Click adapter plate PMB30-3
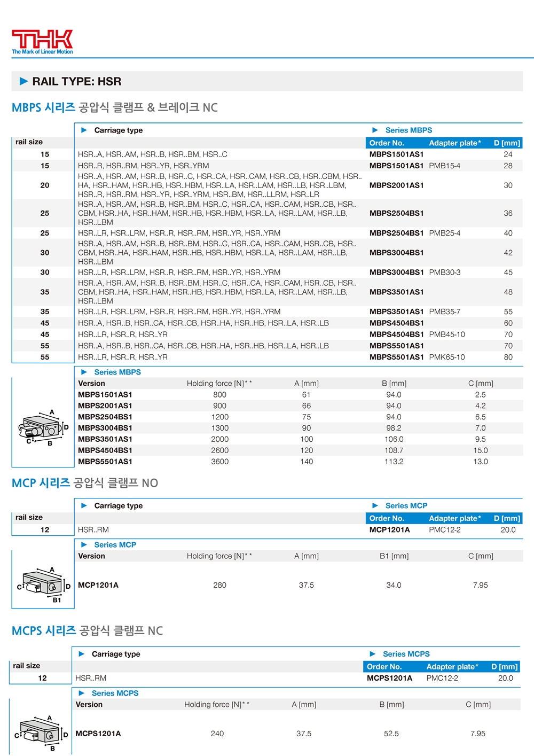534x756 pixels. [444, 272]
